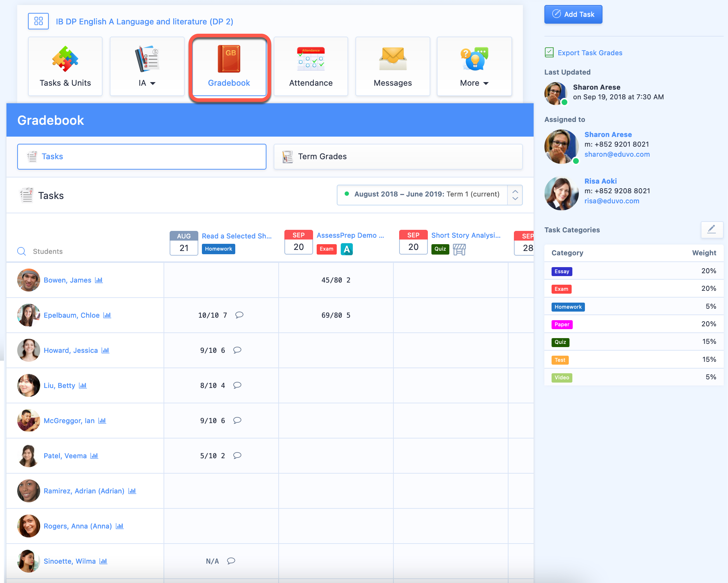Image resolution: width=728 pixels, height=583 pixels.
Task: Click the Export Task Grades link
Action: (590, 53)
